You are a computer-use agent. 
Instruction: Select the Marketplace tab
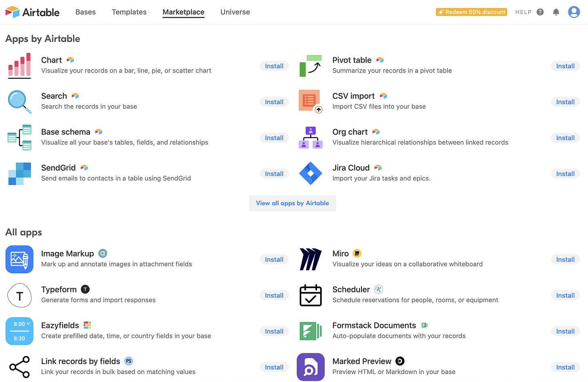(183, 12)
